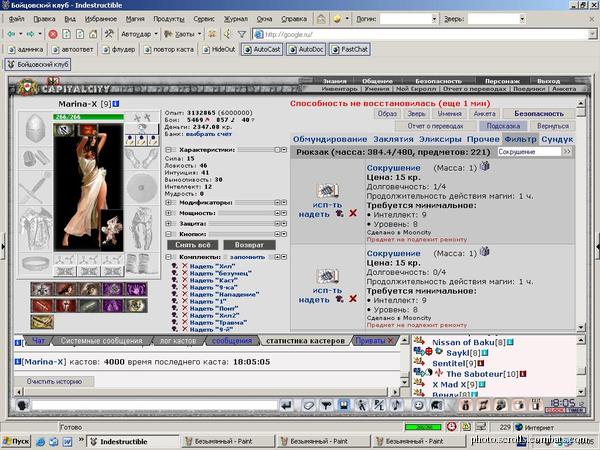Image resolution: width=600 pixels, height=450 pixels.
Task: Collapse the Комплекты section
Action: 168,257
